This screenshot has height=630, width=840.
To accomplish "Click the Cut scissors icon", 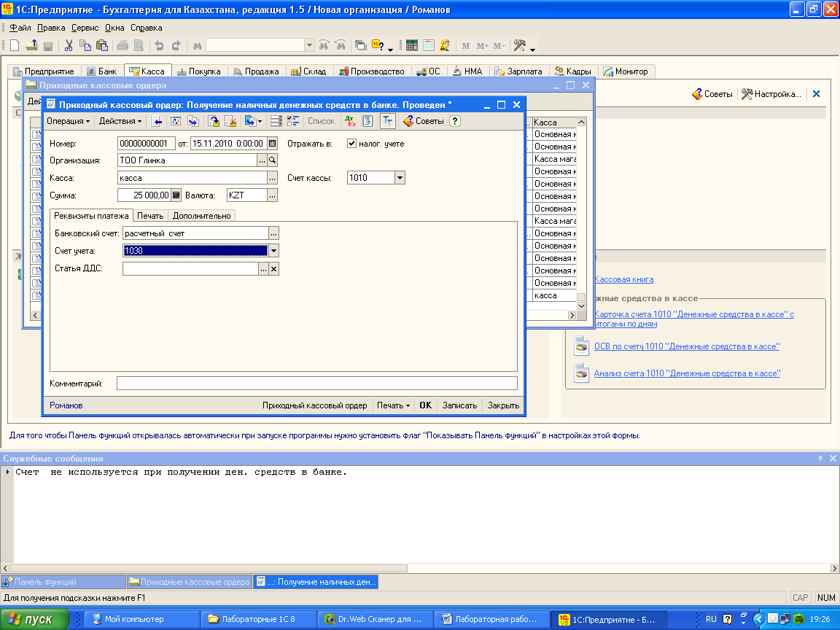I will pyautogui.click(x=69, y=45).
